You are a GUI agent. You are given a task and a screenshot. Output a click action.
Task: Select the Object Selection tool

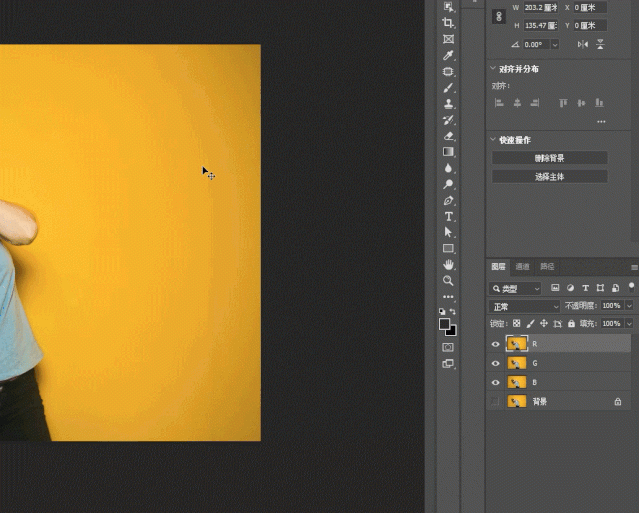point(448,7)
